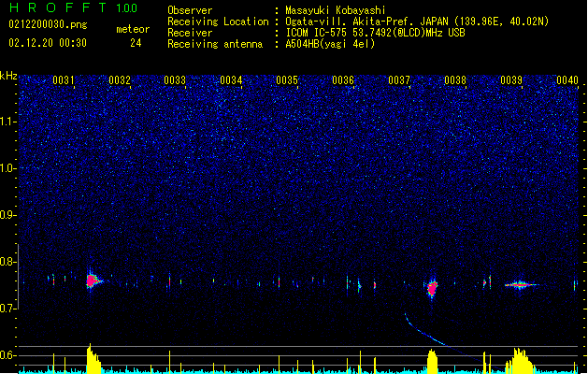Click the meteor label above the count
588x374 pixels.
[x=133, y=29]
